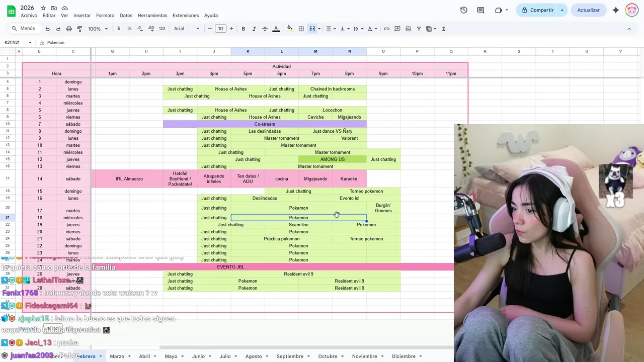The image size is (644, 362).
Task: Open the fill color picker
Action: (x=289, y=29)
